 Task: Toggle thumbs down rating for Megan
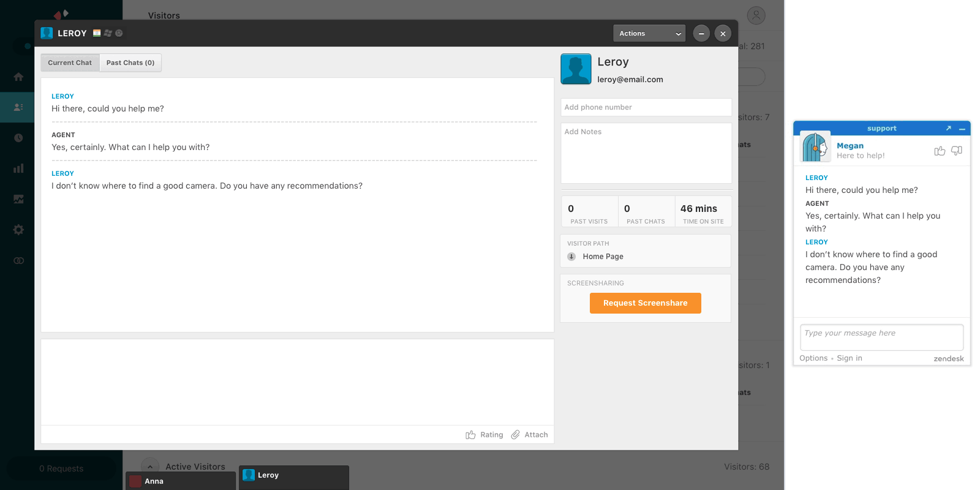pyautogui.click(x=957, y=151)
